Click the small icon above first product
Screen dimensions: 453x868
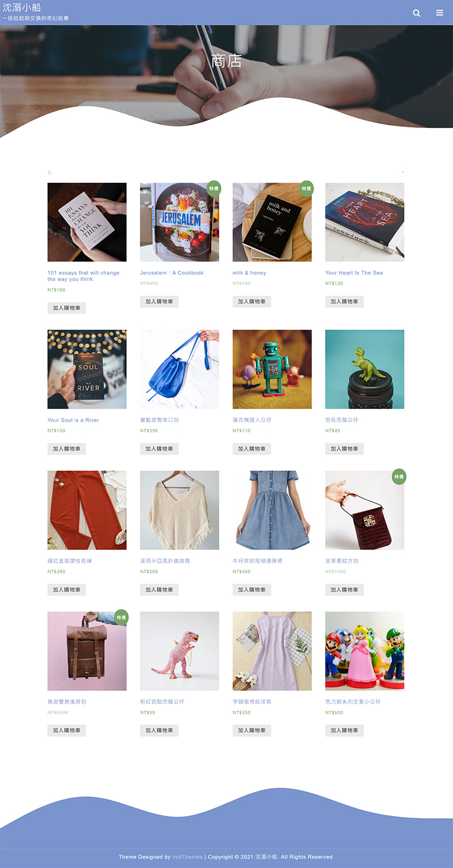click(x=50, y=172)
